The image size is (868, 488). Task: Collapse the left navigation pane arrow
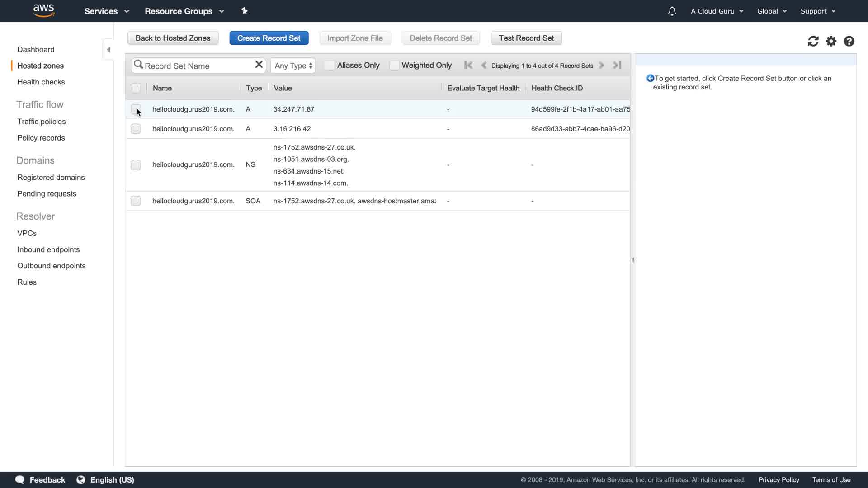pos(108,50)
